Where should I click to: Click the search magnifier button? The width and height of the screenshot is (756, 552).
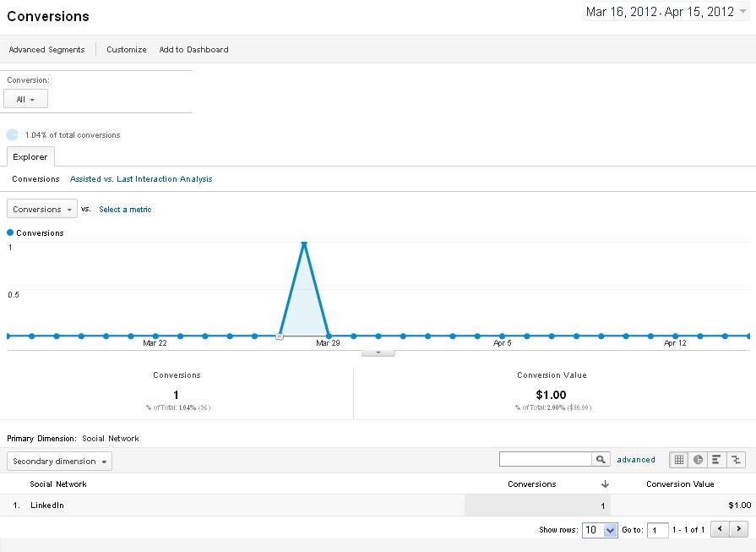point(601,459)
